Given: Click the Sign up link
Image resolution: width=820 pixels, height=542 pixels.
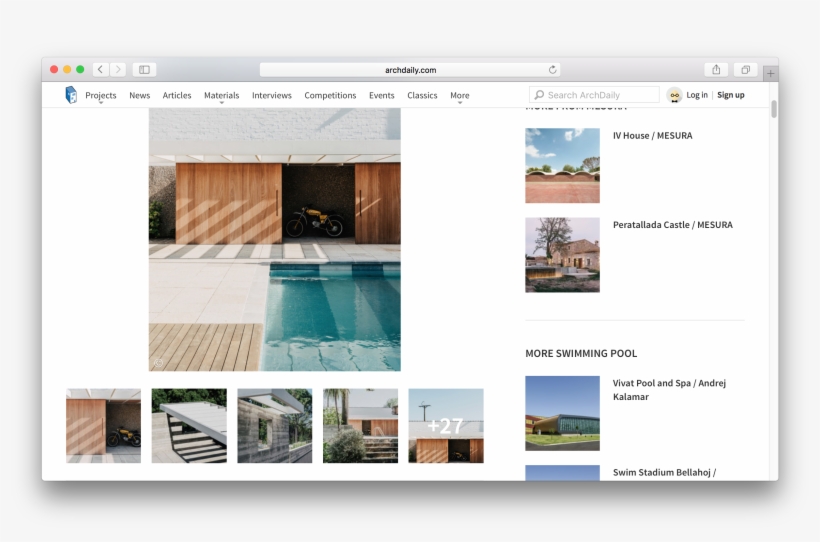Looking at the screenshot, I should tap(731, 95).
